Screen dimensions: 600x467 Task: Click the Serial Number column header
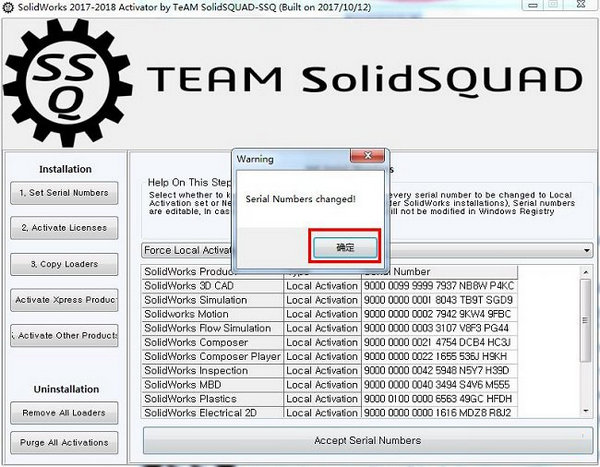[x=439, y=272]
